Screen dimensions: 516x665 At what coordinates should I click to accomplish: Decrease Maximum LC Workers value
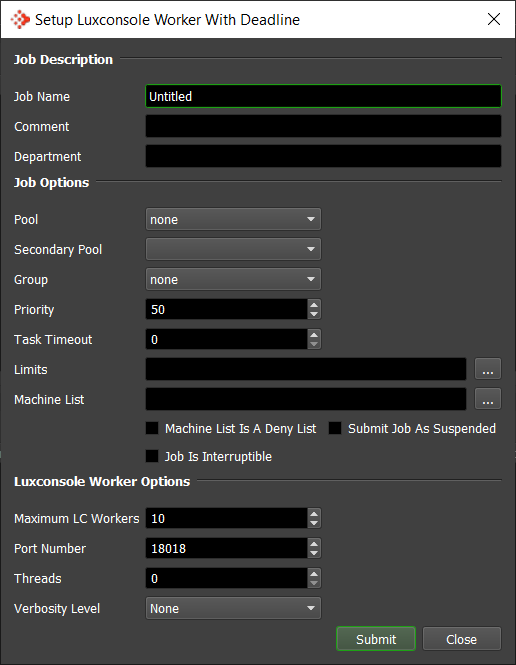point(314,523)
